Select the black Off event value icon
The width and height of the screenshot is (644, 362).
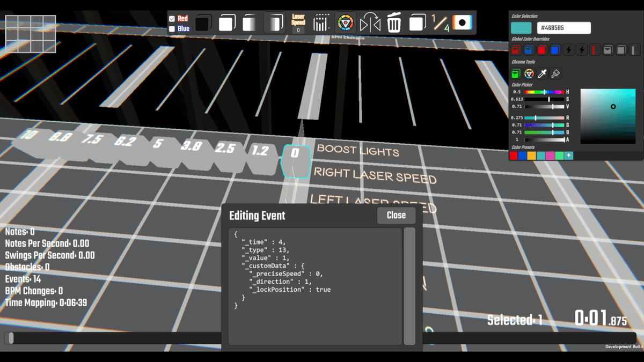coord(203,24)
